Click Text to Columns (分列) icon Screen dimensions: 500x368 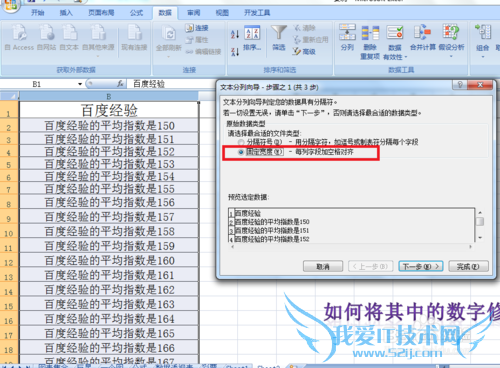347,37
